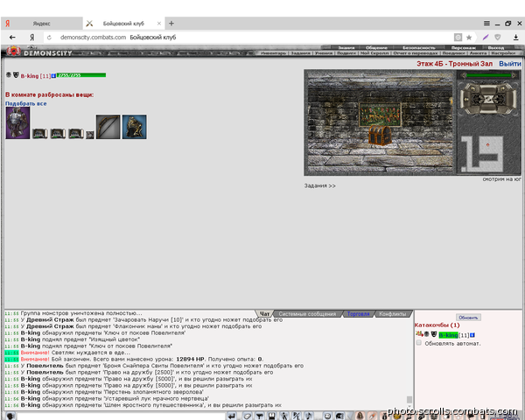Click the movement navigation compass control

point(488,99)
